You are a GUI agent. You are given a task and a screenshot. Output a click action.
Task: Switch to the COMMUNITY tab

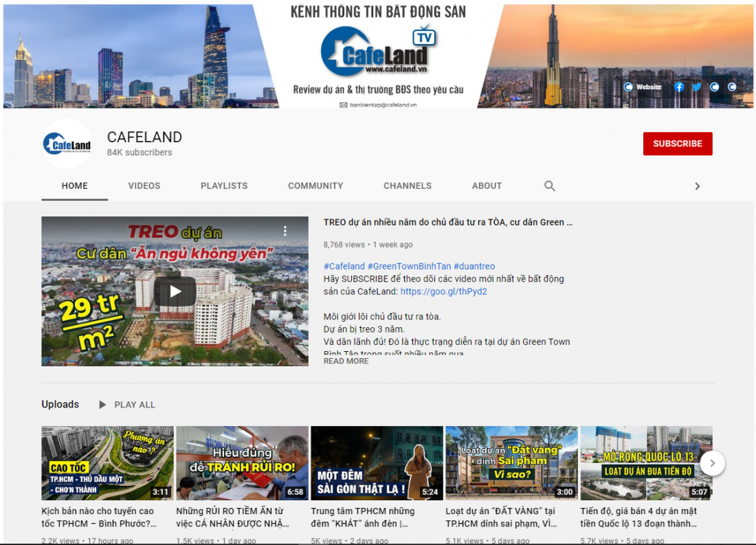[316, 186]
